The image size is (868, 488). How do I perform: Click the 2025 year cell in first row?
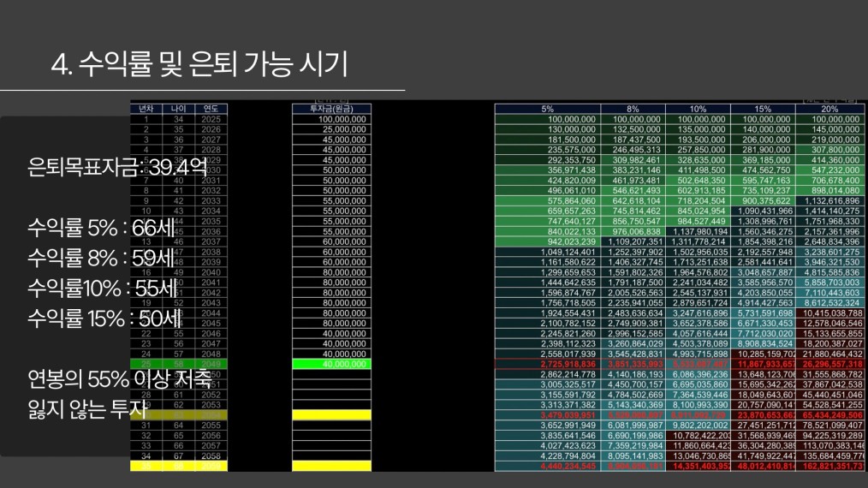[211, 119]
